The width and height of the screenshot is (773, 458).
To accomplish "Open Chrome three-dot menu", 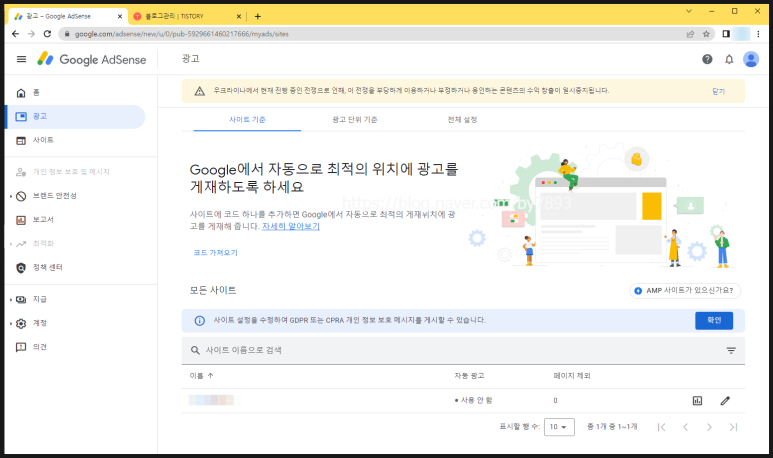I will tap(758, 34).
